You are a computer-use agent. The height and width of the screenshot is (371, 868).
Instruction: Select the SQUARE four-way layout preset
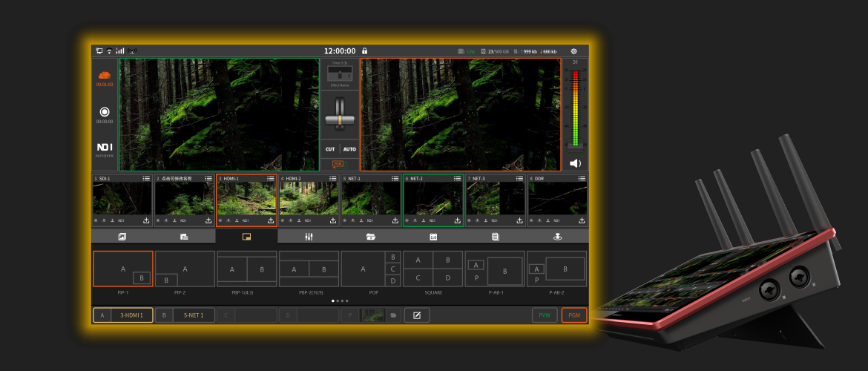[x=433, y=269]
